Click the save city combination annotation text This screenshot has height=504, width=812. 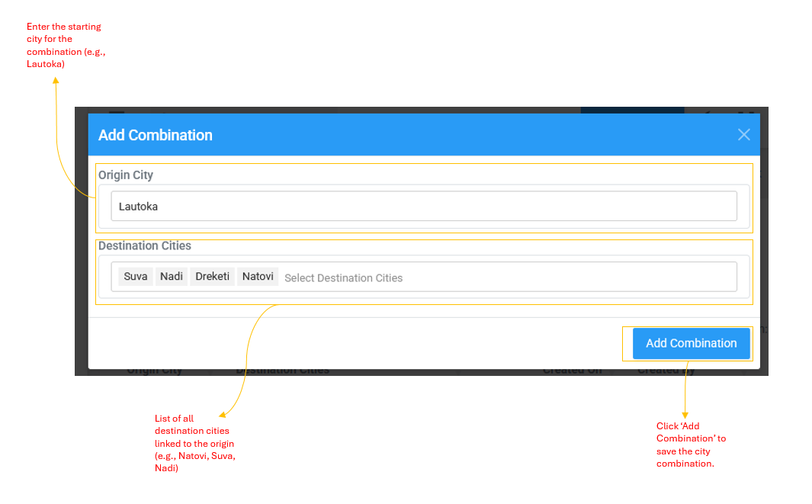click(691, 445)
